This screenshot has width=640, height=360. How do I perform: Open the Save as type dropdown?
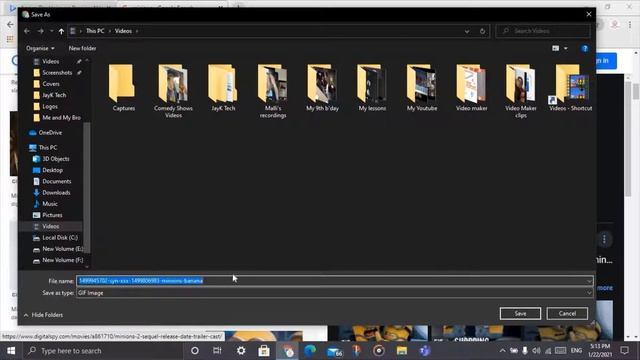pos(335,293)
